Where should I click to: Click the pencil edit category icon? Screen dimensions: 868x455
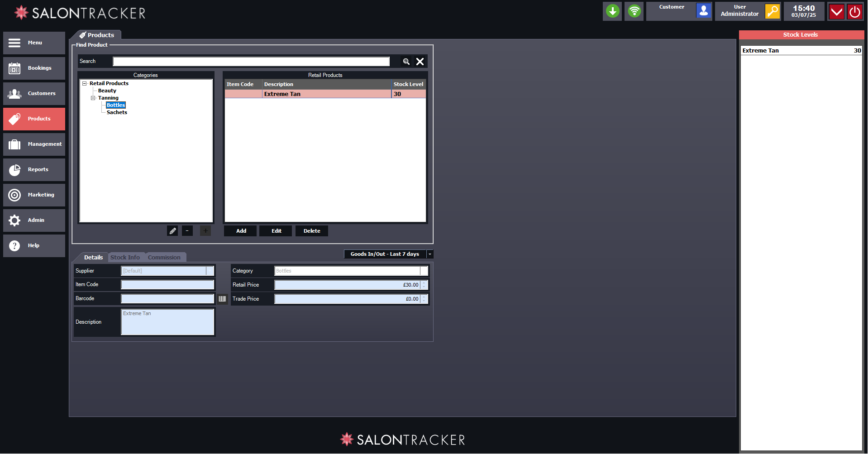[x=172, y=231]
